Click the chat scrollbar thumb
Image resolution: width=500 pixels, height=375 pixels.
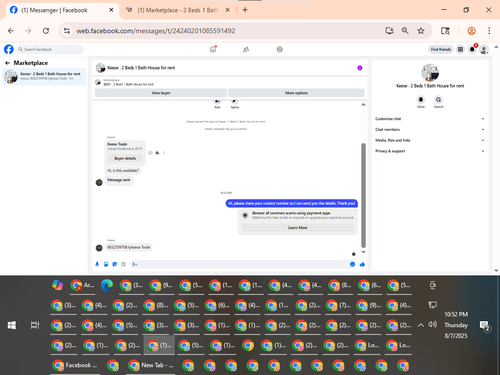point(363,195)
